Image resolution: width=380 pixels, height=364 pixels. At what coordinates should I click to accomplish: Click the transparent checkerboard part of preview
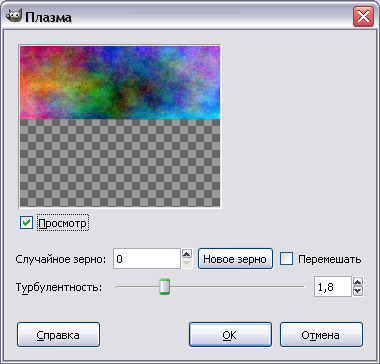(x=120, y=163)
